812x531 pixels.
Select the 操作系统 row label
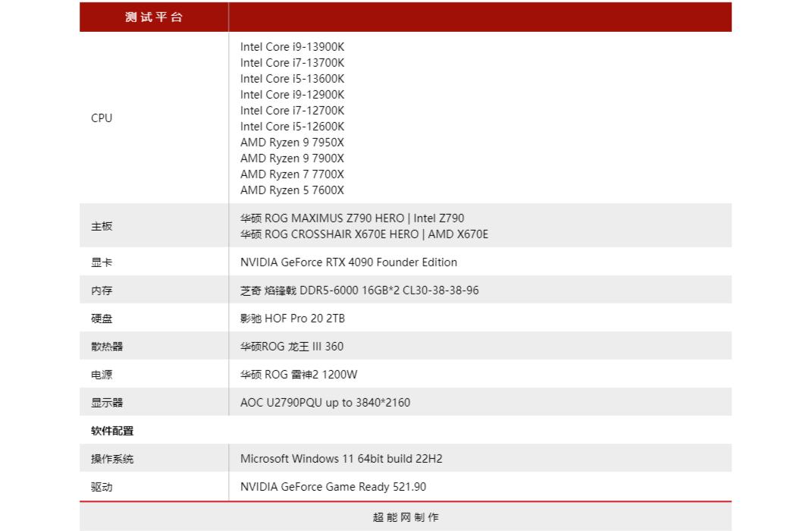tap(112, 459)
